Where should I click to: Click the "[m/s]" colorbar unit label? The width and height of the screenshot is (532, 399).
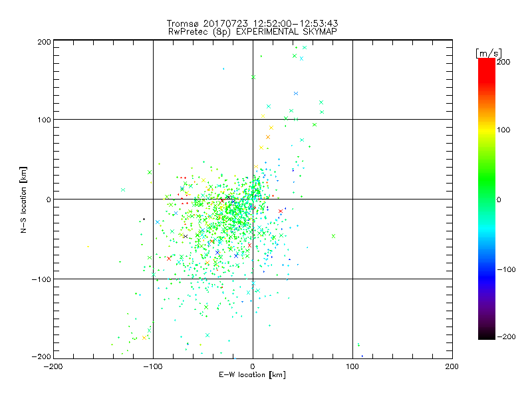click(489, 53)
